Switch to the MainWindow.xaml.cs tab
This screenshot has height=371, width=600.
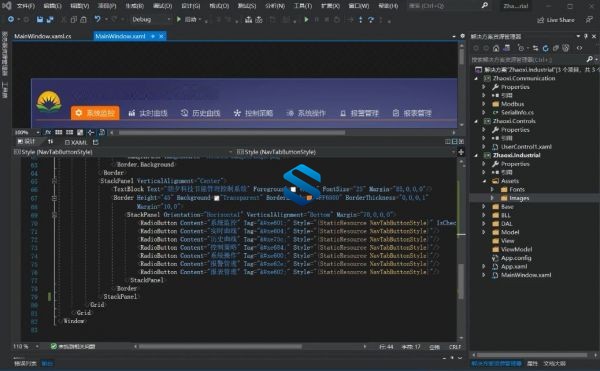click(x=42, y=36)
